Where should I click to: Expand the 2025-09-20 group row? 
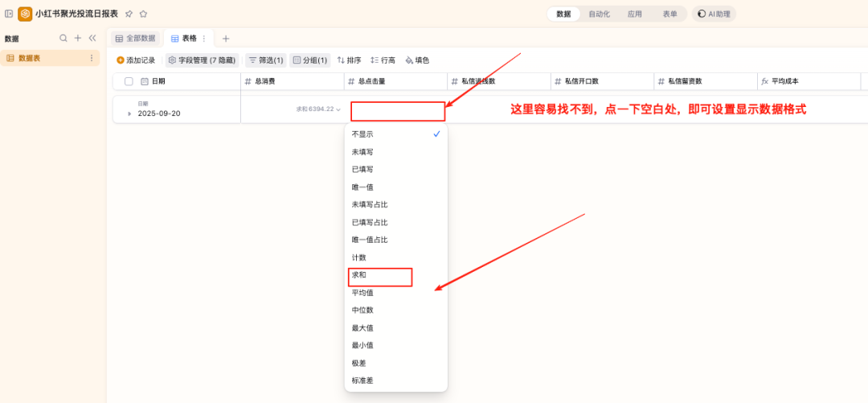(x=130, y=113)
